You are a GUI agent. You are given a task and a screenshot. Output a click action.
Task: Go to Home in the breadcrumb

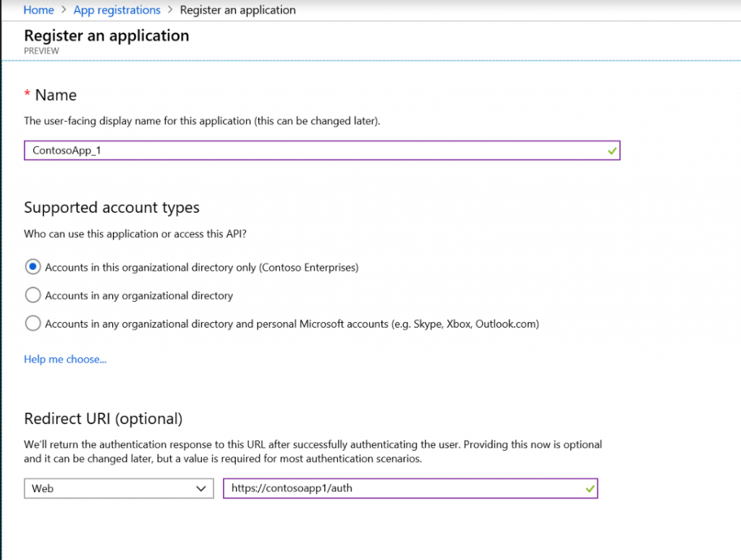pyautogui.click(x=38, y=10)
